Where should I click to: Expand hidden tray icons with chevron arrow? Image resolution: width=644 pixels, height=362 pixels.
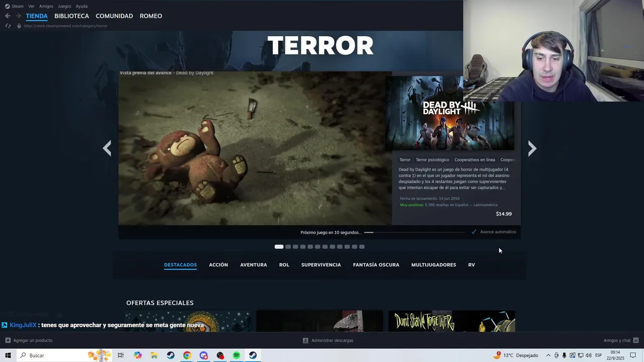pyautogui.click(x=548, y=355)
